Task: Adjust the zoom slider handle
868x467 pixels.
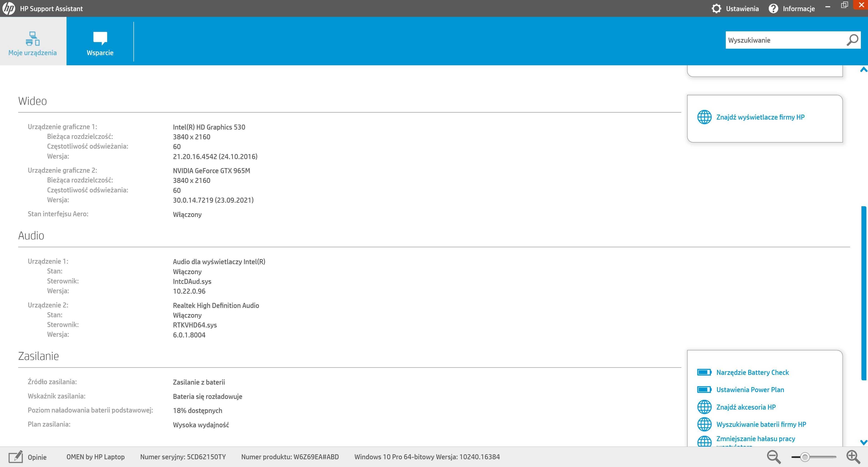Action: (805, 457)
